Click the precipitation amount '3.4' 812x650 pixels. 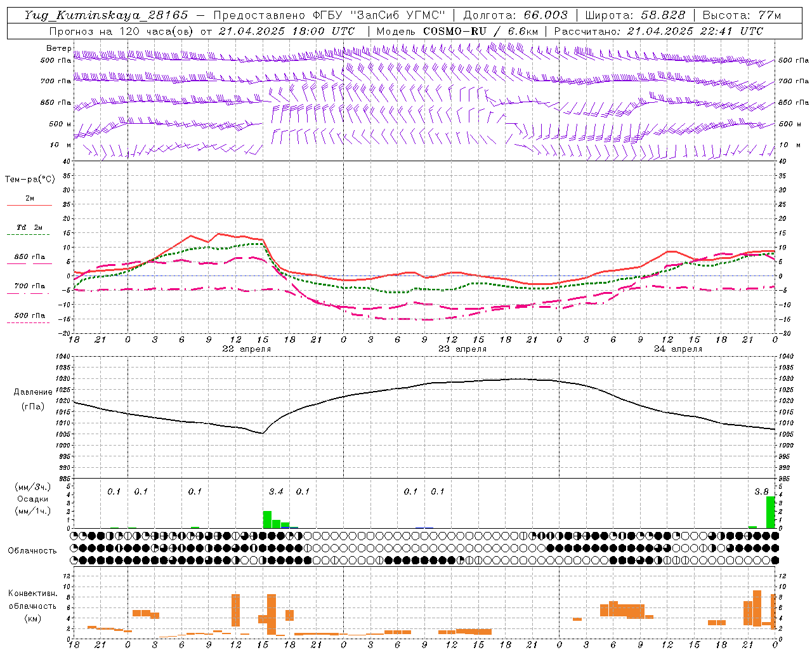tap(276, 492)
